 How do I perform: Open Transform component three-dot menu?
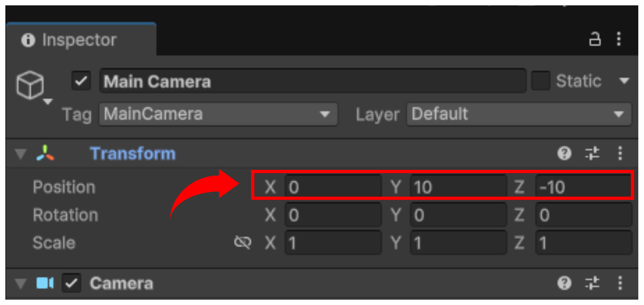click(620, 153)
